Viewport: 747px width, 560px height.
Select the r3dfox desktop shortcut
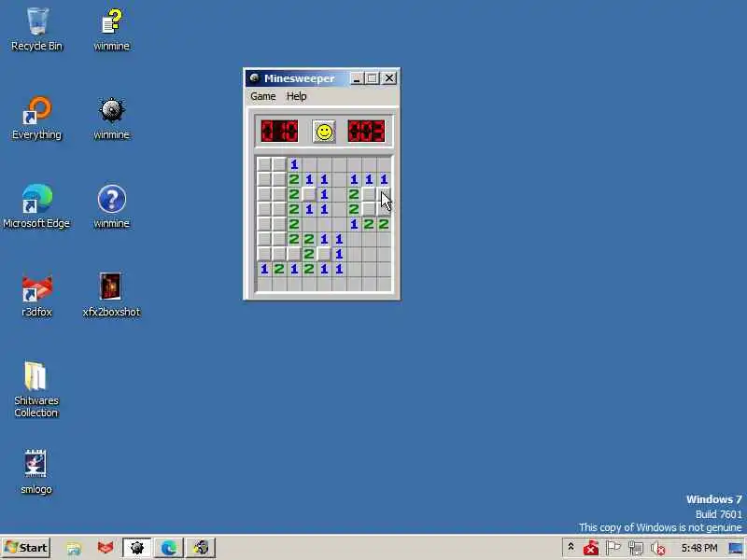coord(36,295)
